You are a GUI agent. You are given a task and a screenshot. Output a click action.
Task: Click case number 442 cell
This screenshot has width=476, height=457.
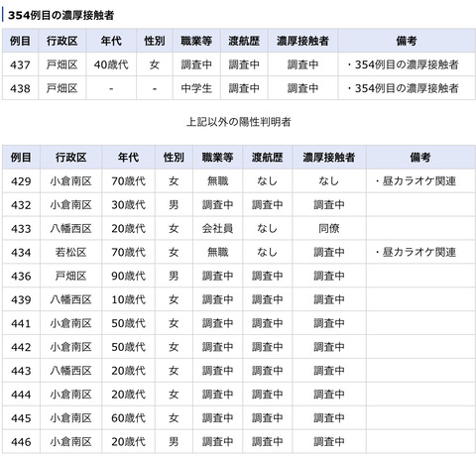[21, 347]
